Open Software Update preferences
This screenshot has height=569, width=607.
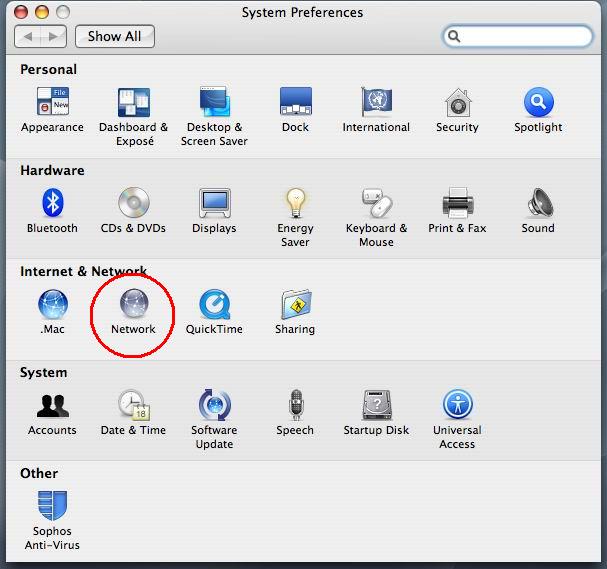click(214, 406)
